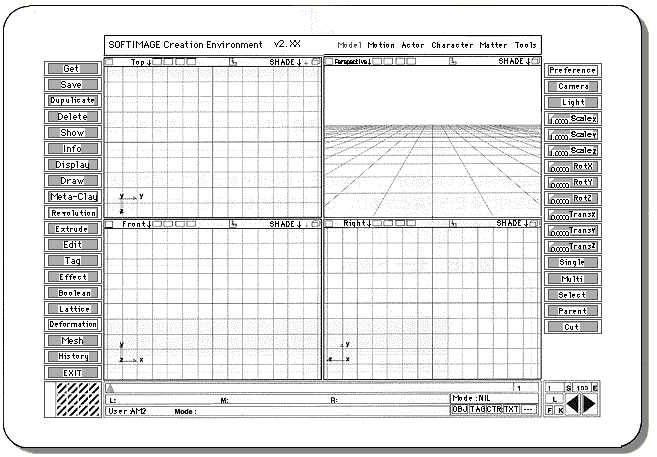Image resolution: width=657 pixels, height=457 pixels.
Task: Toggle the TAG selection mode
Action: tap(476, 409)
